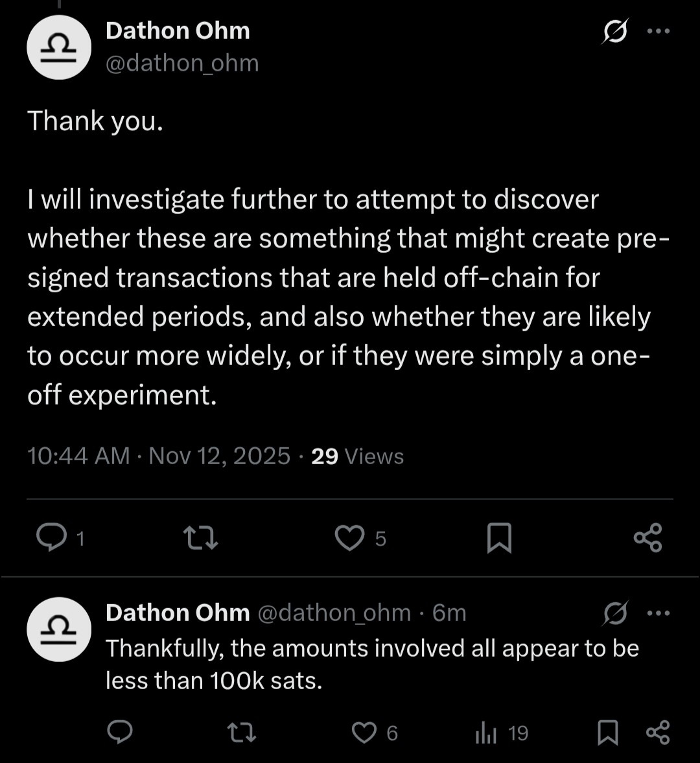
Task: Bookmark the 100k sats reply
Action: click(x=607, y=733)
